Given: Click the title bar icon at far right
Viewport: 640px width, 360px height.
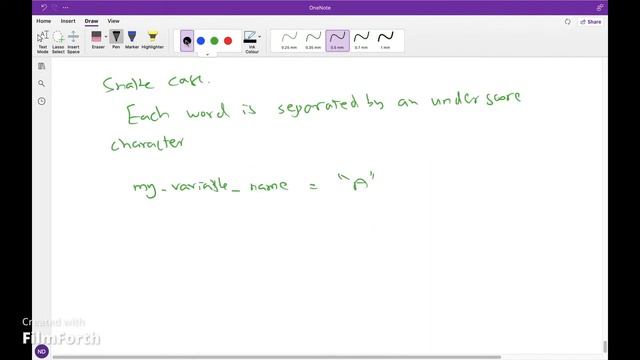Looking at the screenshot, I should 600,7.
